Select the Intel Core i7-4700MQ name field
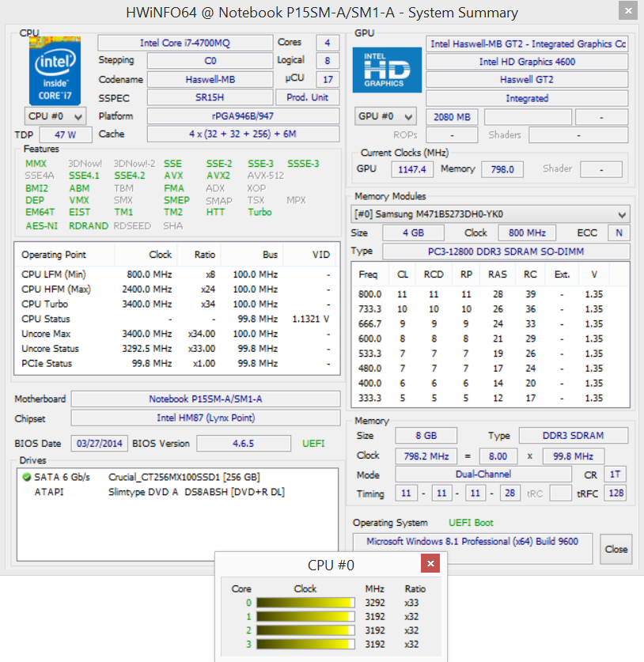Viewport: 644px width, 662px height. 185,43
